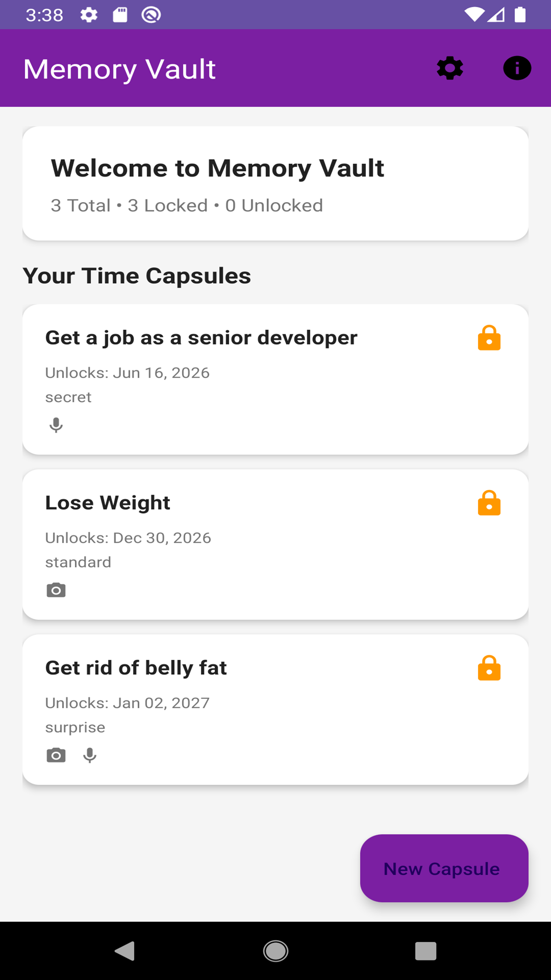Tap microphone icon on belly fat capsule

coord(90,755)
